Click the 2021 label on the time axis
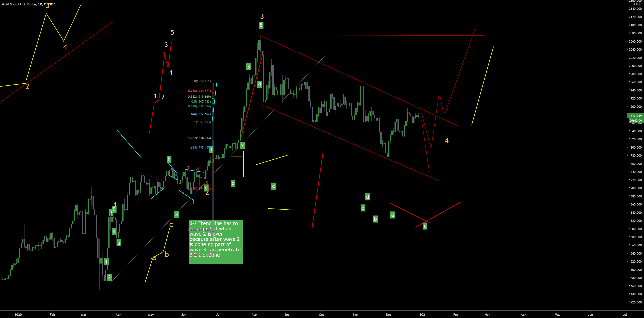The width and height of the screenshot is (644, 318). (423, 315)
